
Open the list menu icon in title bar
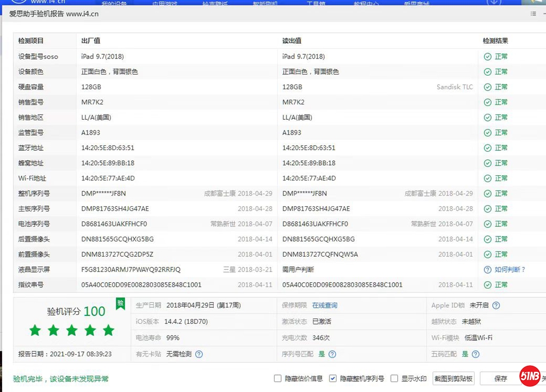point(533,14)
